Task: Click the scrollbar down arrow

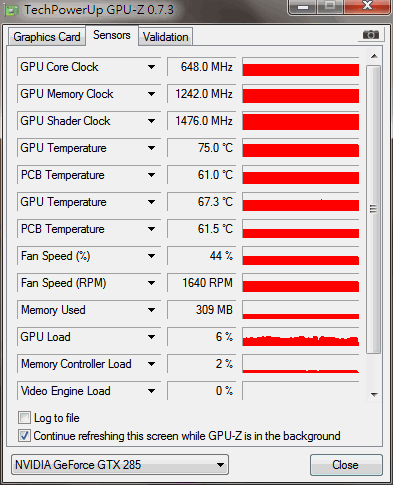Action: [374, 395]
